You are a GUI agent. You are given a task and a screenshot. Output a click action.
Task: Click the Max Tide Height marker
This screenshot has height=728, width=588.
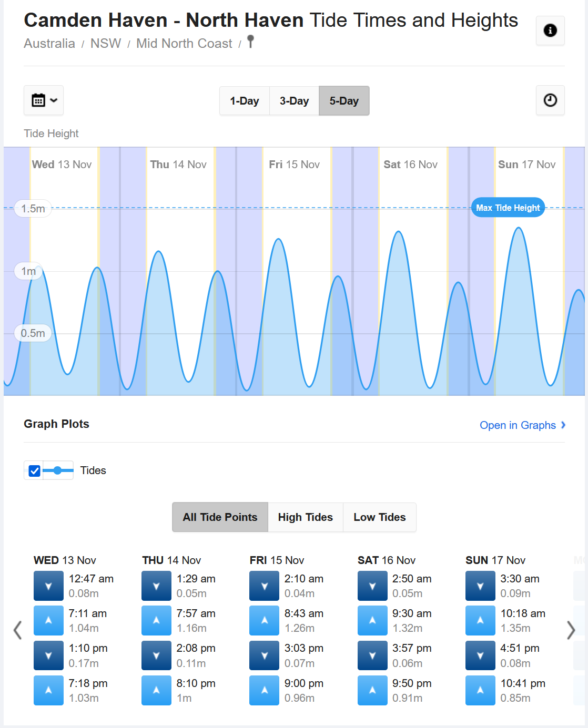pyautogui.click(x=508, y=208)
